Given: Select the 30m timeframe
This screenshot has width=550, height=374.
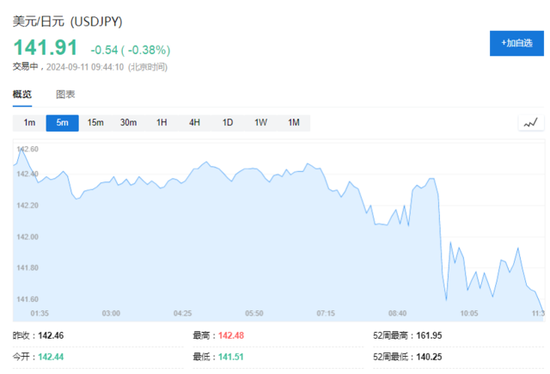Looking at the screenshot, I should (128, 123).
